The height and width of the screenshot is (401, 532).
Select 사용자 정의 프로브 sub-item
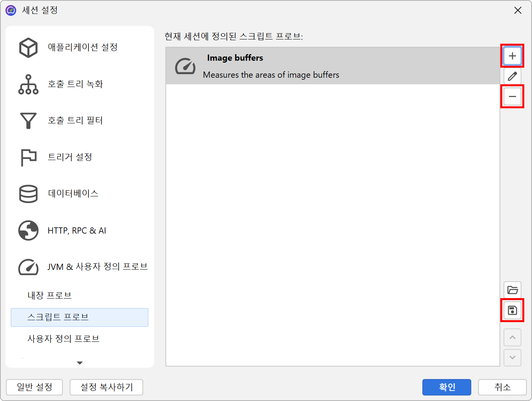pos(63,339)
